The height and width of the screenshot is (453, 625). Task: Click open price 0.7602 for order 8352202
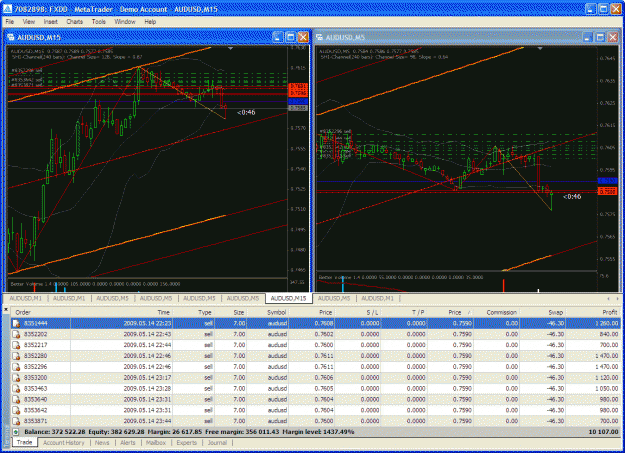(326, 334)
